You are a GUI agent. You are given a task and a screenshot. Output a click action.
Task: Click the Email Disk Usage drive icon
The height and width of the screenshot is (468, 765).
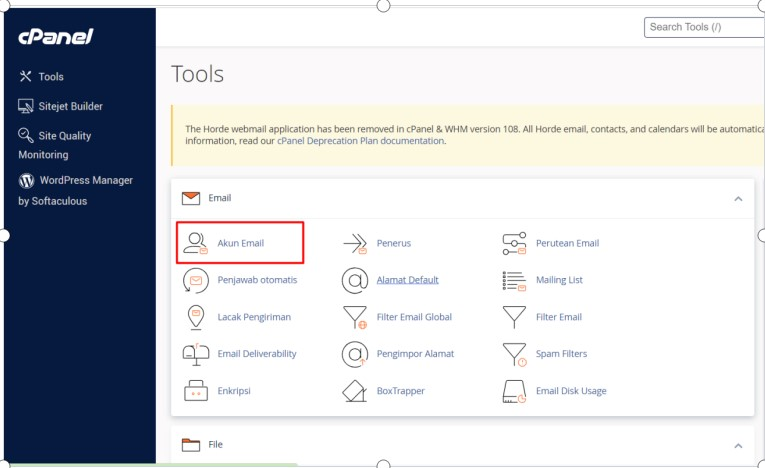coord(514,391)
